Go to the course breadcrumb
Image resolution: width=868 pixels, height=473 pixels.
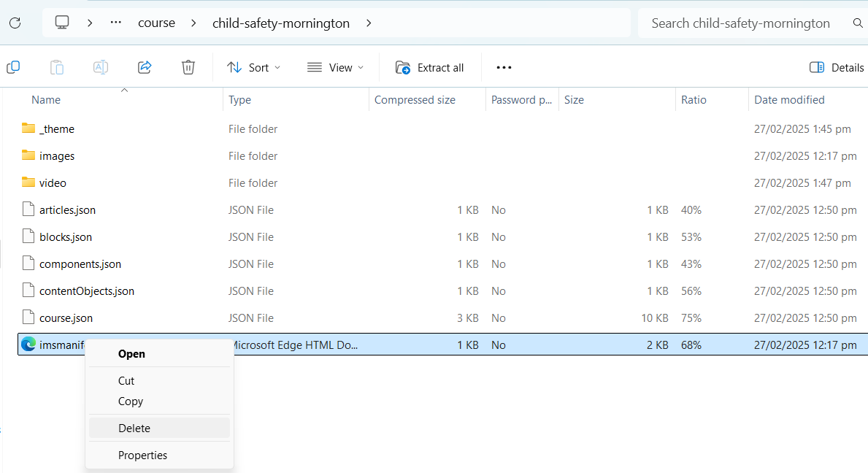click(x=157, y=23)
